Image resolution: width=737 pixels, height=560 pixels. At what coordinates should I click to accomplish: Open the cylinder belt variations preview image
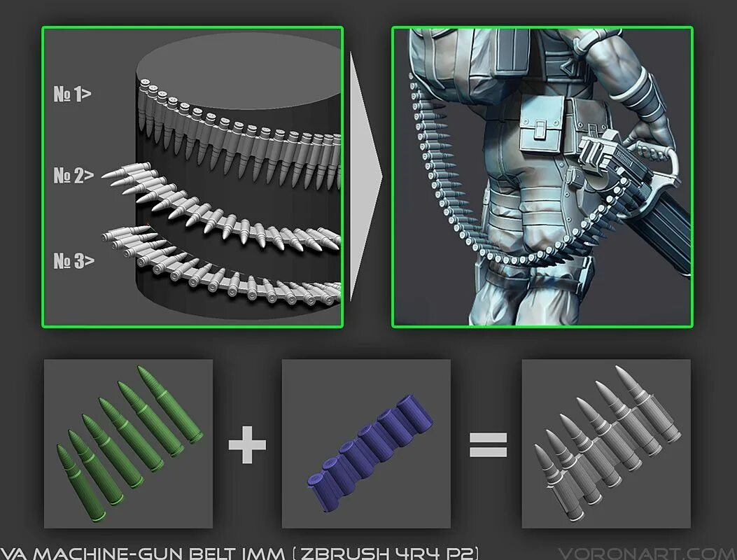[x=192, y=177]
